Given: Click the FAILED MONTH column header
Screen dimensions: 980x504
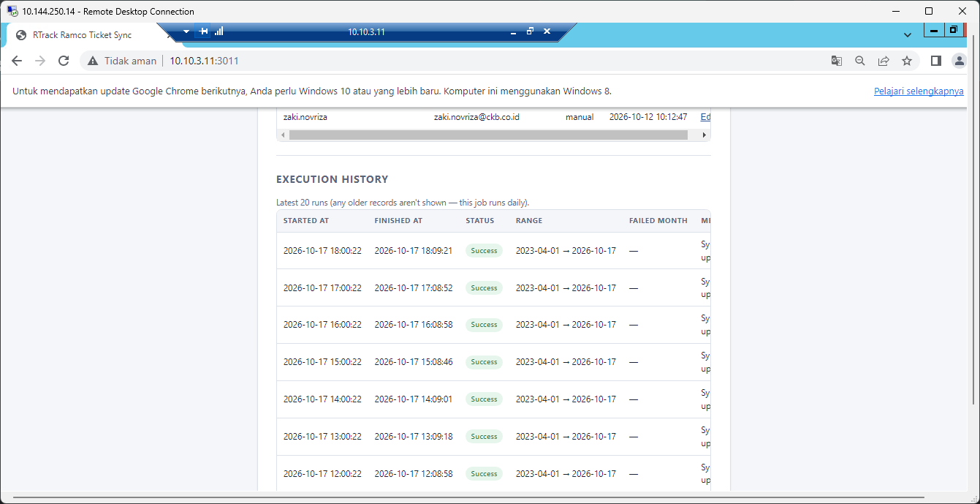Looking at the screenshot, I should pos(658,221).
